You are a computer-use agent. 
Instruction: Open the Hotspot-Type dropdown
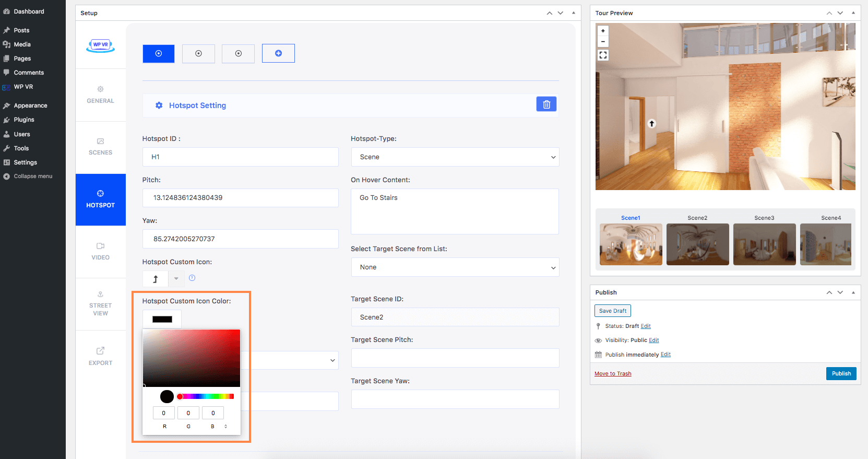pyautogui.click(x=455, y=157)
